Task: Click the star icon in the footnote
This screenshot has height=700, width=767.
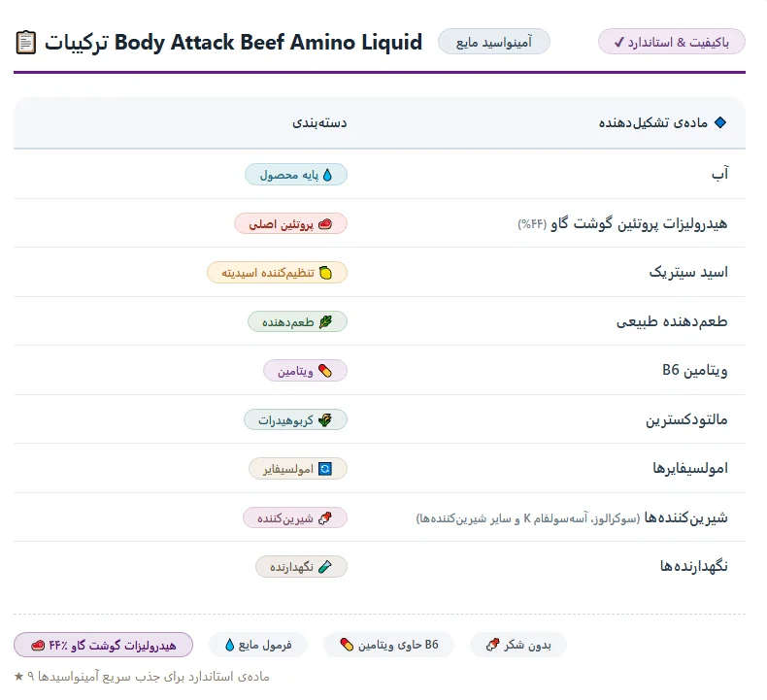Action: [18, 677]
